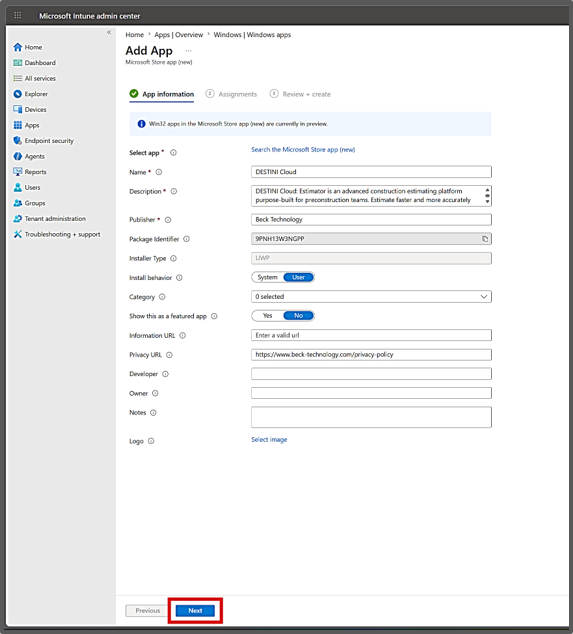The width and height of the screenshot is (573, 634).
Task: Click the Previous button
Action: [x=148, y=611]
